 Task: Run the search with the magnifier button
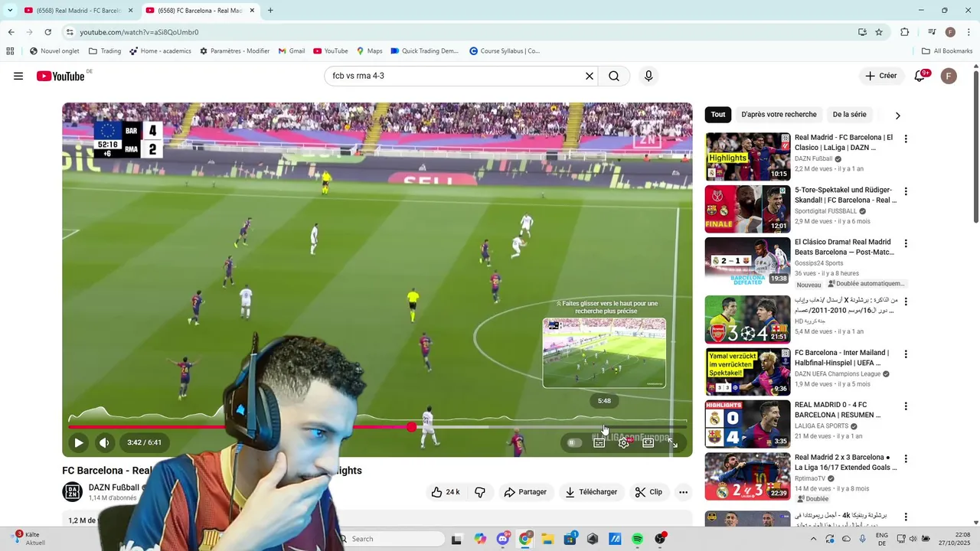pos(614,76)
